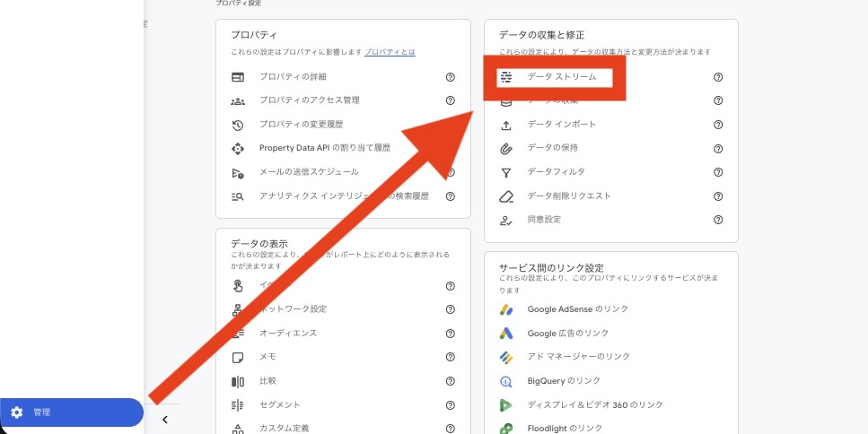Click the ディスプレイ＆ビデオ 360 logo icon
Image resolution: width=868 pixels, height=434 pixels.
tap(506, 405)
